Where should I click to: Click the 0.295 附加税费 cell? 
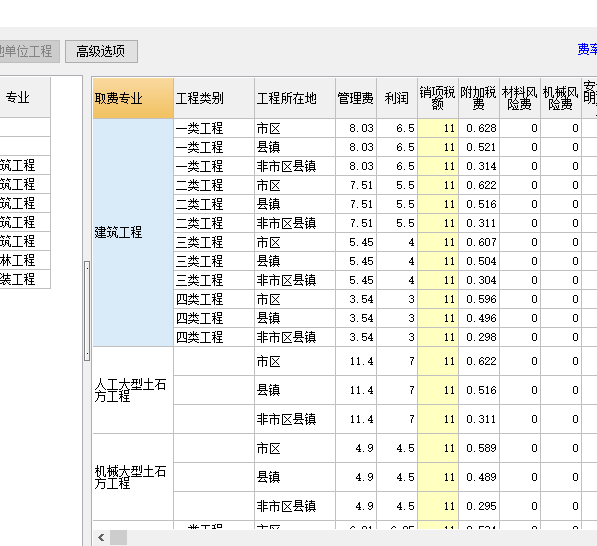click(479, 506)
